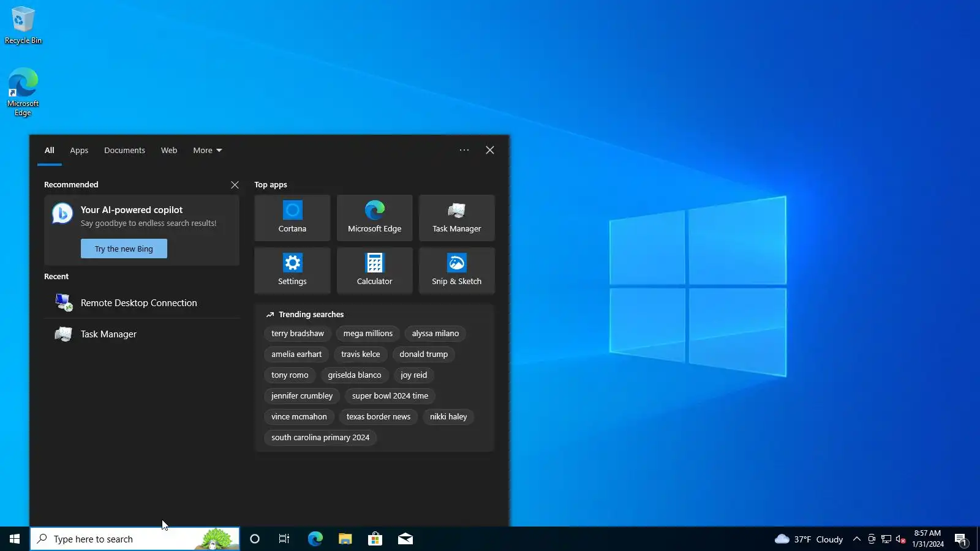Open Task View on the taskbar

(x=284, y=539)
